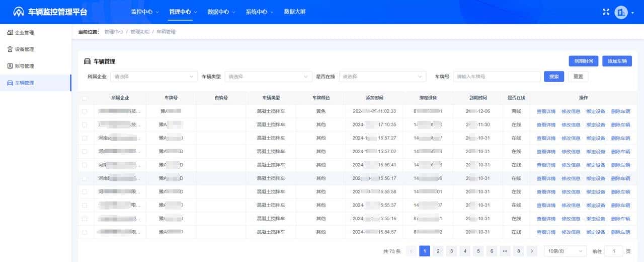The width and height of the screenshot is (644, 262).
Task: Click the 账号管理 account icon in sidebar
Action: point(10,66)
